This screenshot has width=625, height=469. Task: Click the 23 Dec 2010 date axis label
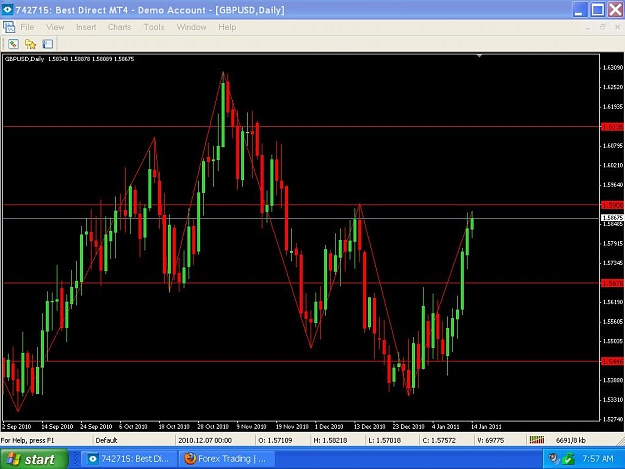pyautogui.click(x=409, y=426)
